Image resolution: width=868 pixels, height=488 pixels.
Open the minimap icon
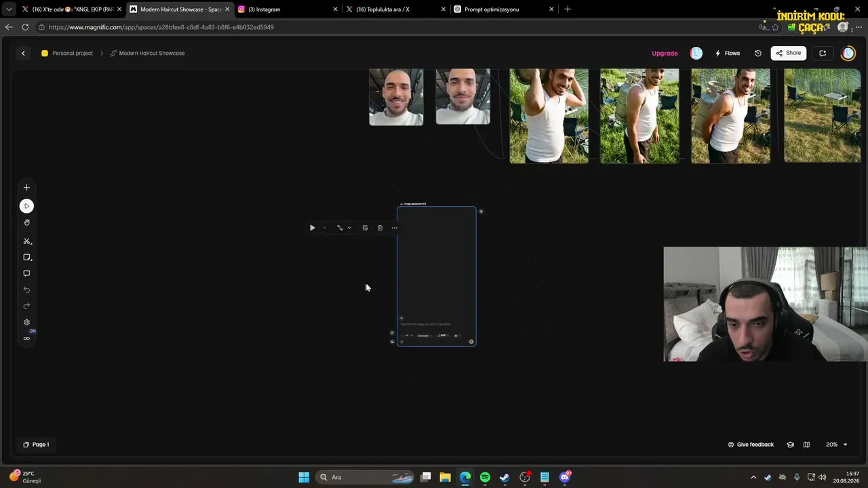806,445
